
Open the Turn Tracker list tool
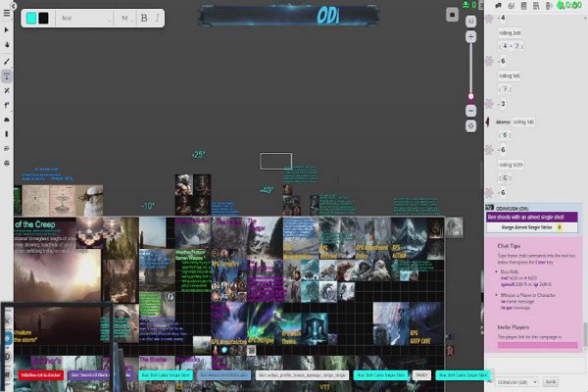click(x=7, y=149)
